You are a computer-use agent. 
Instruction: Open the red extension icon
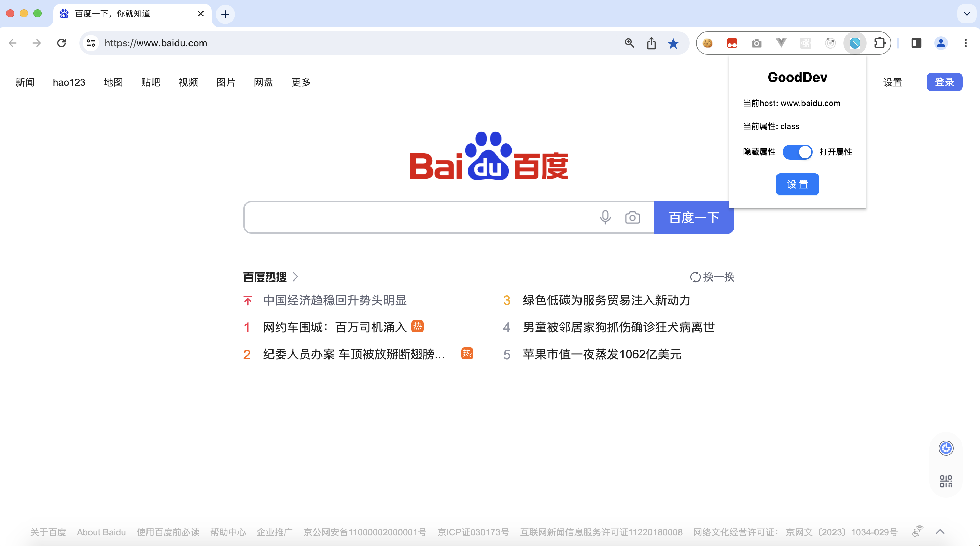(x=732, y=43)
